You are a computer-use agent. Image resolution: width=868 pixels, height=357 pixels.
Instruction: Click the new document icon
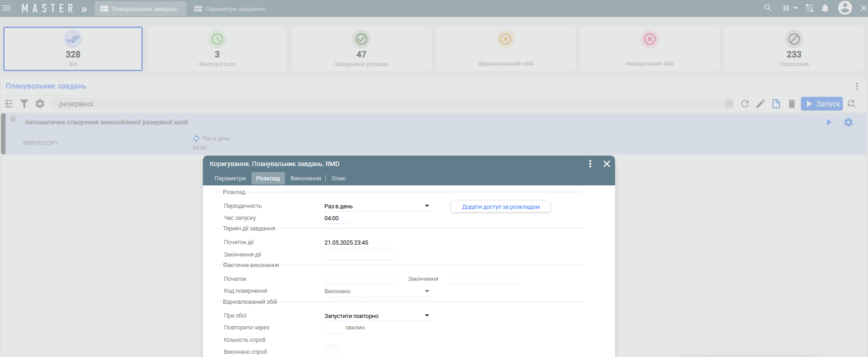776,104
